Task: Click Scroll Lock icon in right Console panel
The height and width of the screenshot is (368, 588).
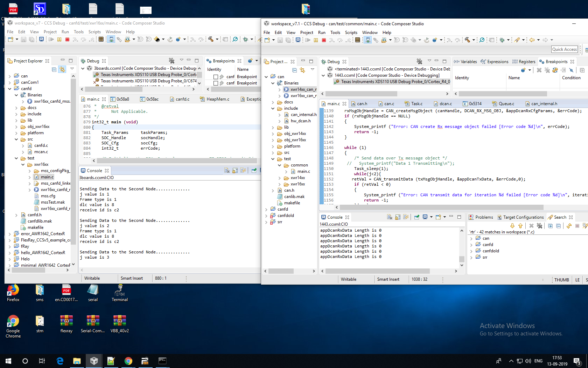Action: (398, 217)
